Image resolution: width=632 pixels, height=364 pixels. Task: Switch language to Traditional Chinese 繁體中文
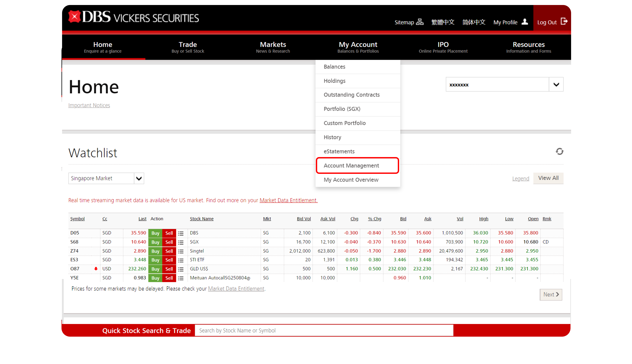[x=443, y=22]
